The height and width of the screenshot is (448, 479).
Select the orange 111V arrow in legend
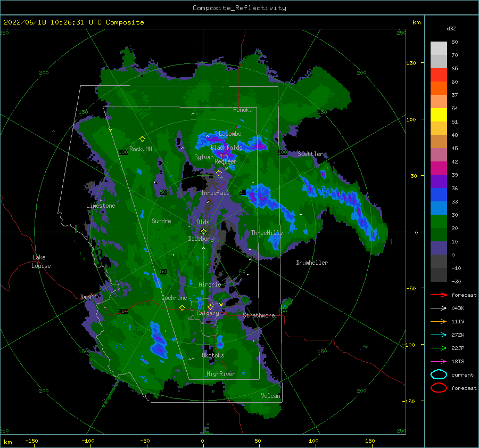click(x=439, y=321)
